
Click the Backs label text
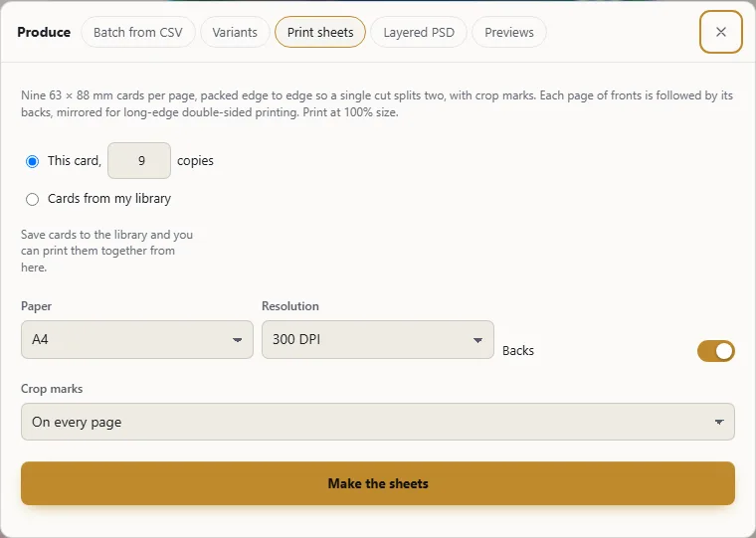pos(518,350)
